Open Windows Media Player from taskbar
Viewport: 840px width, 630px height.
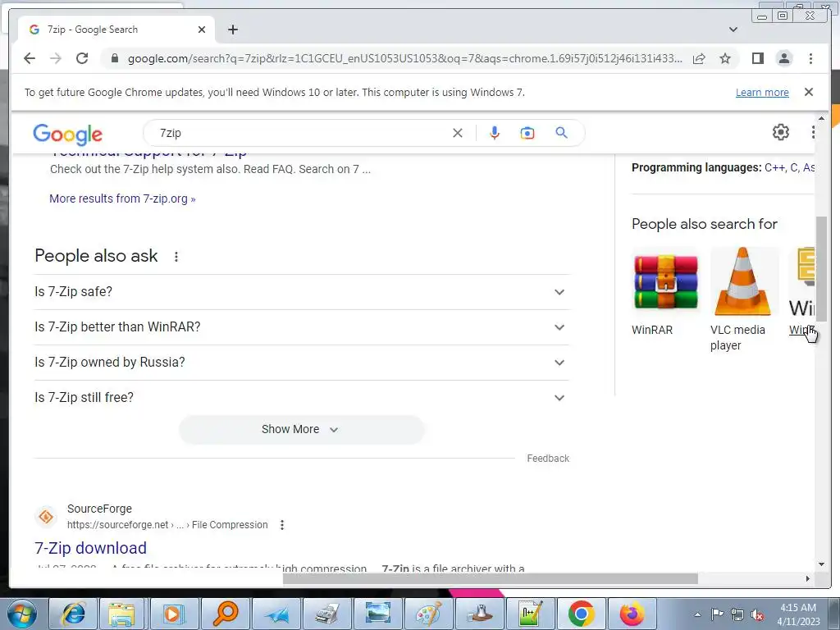pos(174,614)
